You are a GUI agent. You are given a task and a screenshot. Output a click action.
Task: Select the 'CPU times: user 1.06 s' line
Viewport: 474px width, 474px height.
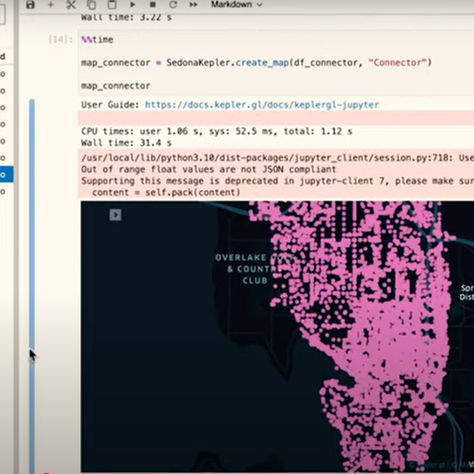click(x=217, y=131)
